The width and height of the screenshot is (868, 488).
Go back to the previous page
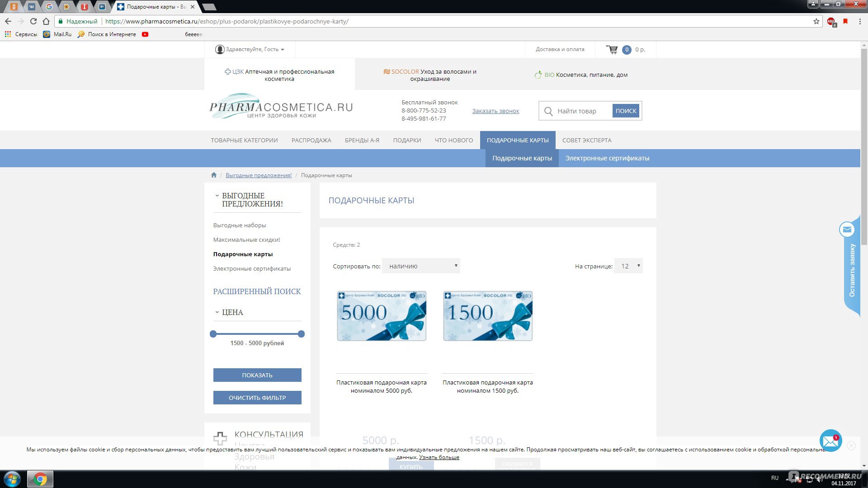[8, 21]
